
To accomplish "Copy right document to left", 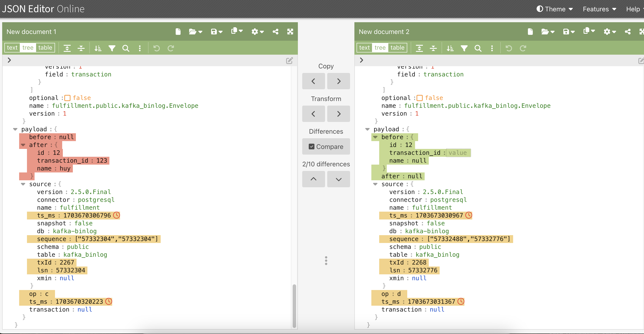I will point(314,81).
